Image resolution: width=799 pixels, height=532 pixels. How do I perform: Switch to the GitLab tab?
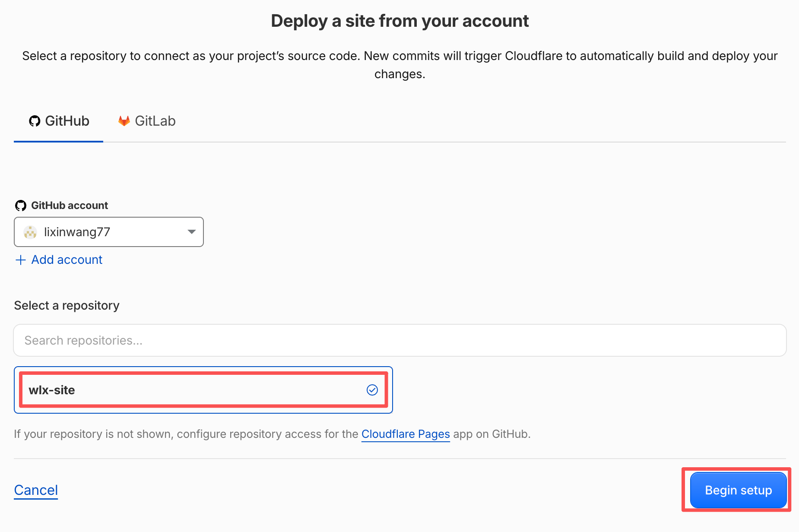point(147,121)
